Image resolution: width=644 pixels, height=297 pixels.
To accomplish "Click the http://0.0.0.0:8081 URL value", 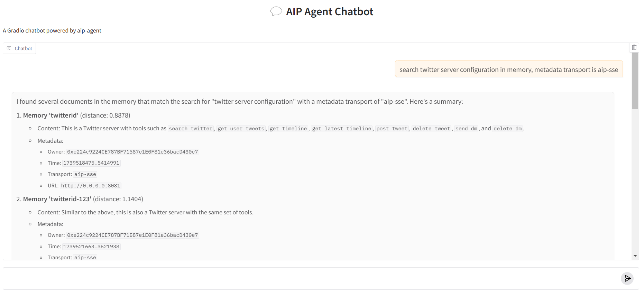I will (91, 186).
